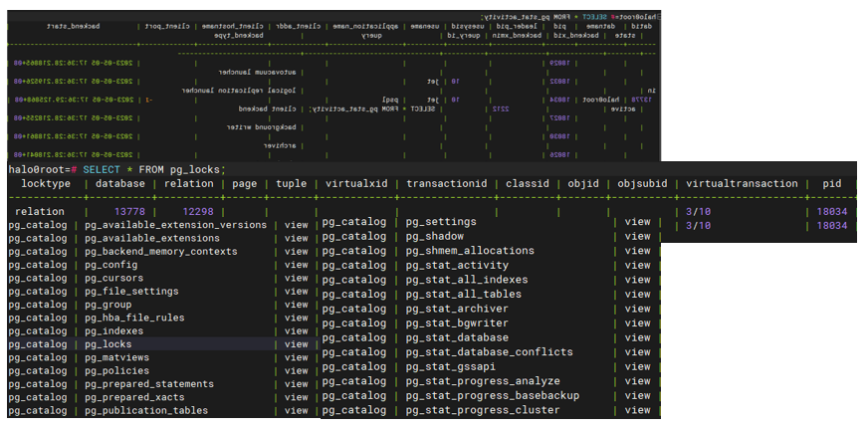This screenshot has height=428, width=868.
Task: Click the 'pg_stat_database' entry
Action: click(x=457, y=337)
